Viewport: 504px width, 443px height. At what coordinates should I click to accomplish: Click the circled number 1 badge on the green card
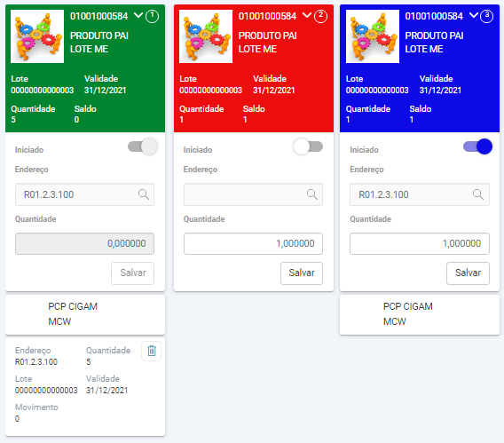[x=152, y=16]
